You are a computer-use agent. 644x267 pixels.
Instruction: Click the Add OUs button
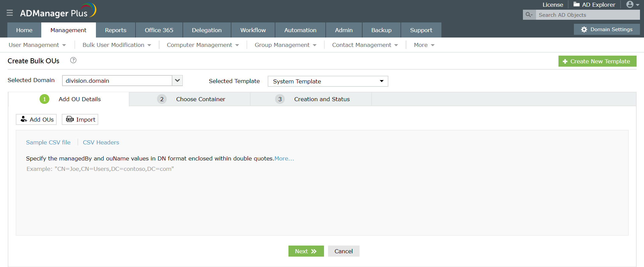click(x=36, y=120)
